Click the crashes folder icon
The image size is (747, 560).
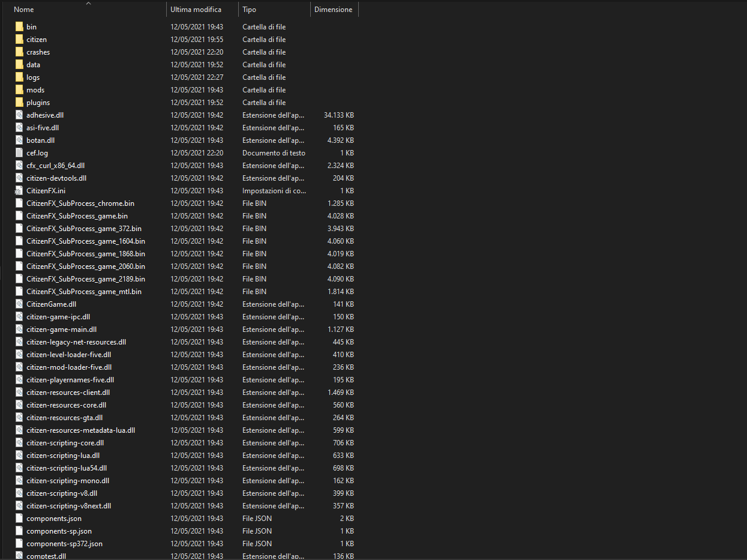19,52
